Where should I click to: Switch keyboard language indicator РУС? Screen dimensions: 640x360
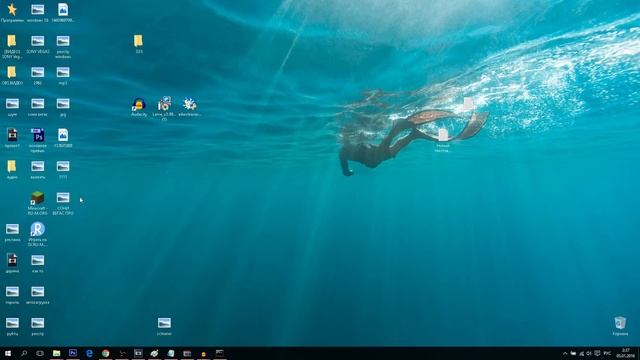pos(607,353)
